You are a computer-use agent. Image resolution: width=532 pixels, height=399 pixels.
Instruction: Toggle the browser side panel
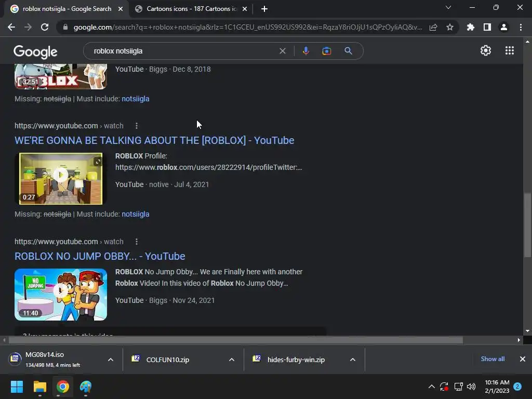[x=487, y=27]
